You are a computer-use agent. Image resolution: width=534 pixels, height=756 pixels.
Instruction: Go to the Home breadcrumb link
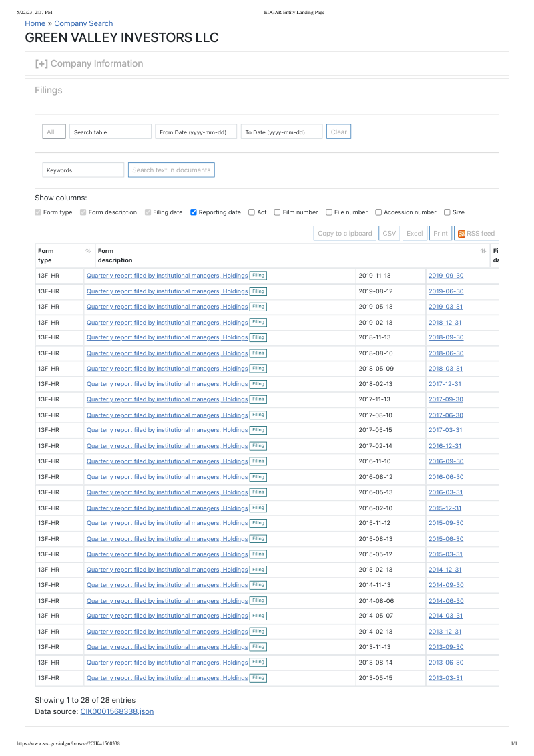coord(35,23)
